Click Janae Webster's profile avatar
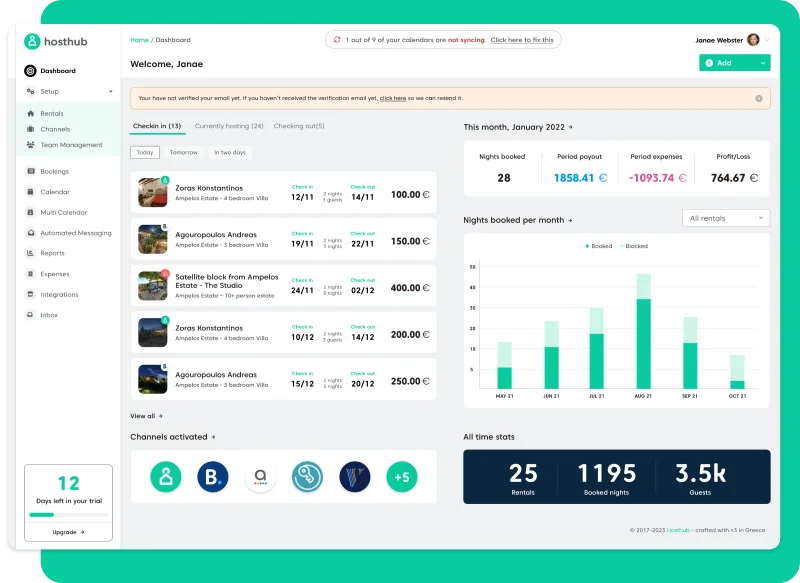 [753, 40]
